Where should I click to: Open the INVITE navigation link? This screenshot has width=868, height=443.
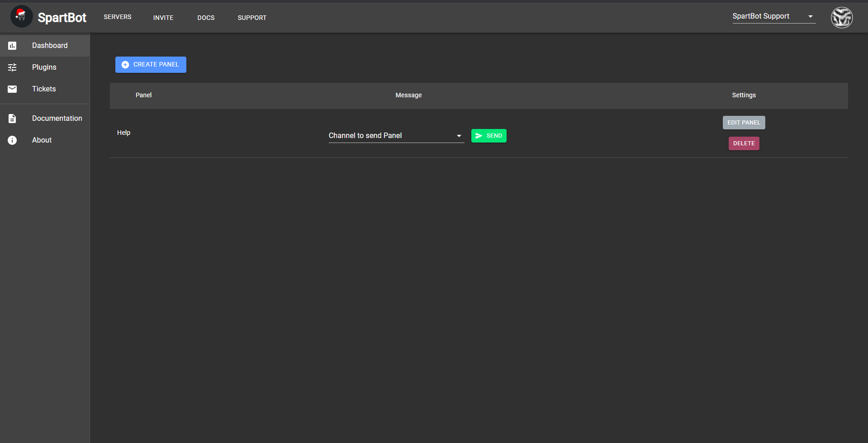tap(163, 18)
